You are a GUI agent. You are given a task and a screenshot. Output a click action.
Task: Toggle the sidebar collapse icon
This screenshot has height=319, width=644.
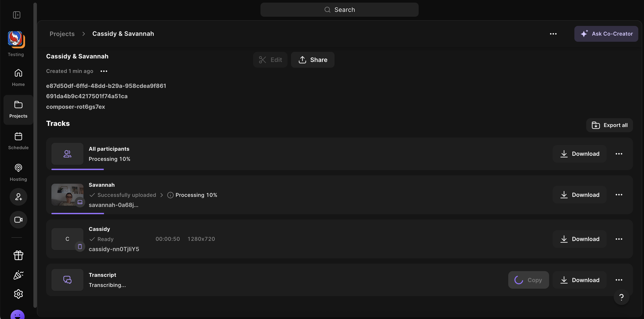pyautogui.click(x=16, y=15)
